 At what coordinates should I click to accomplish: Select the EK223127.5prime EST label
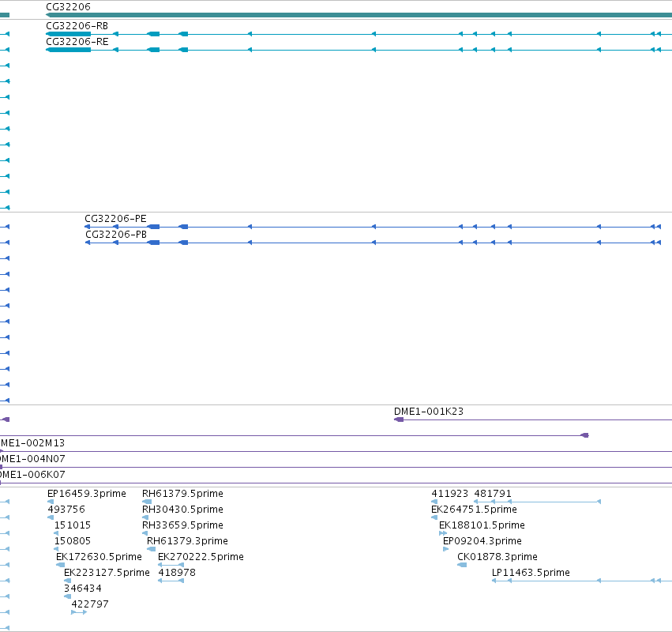pyautogui.click(x=107, y=573)
